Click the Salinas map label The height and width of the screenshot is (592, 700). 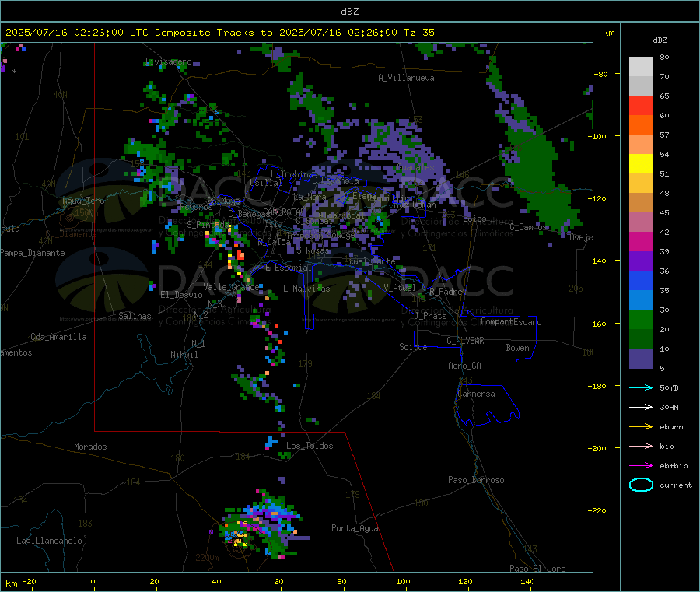(135, 316)
